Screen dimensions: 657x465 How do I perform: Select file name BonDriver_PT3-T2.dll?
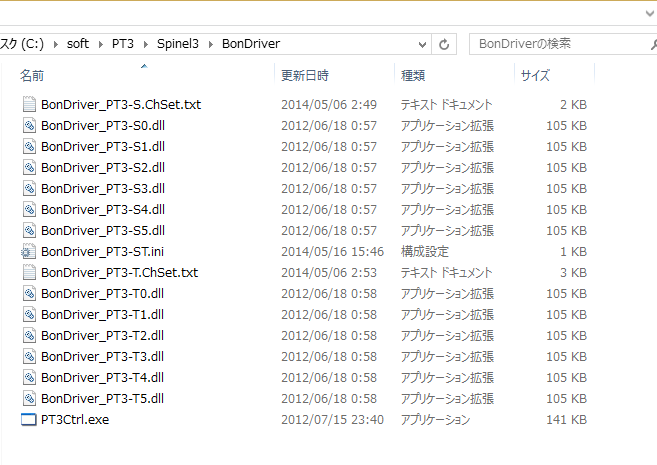tap(103, 335)
